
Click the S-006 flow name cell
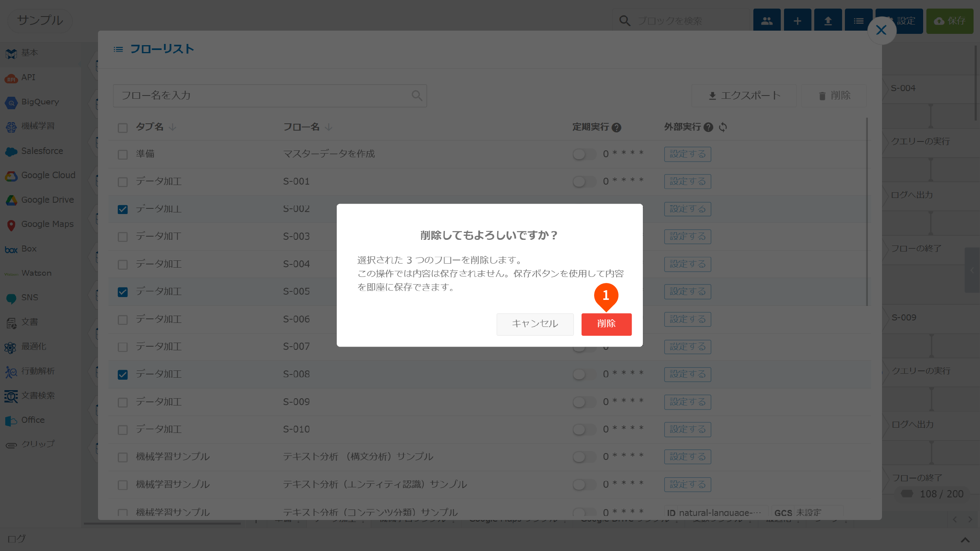click(296, 319)
